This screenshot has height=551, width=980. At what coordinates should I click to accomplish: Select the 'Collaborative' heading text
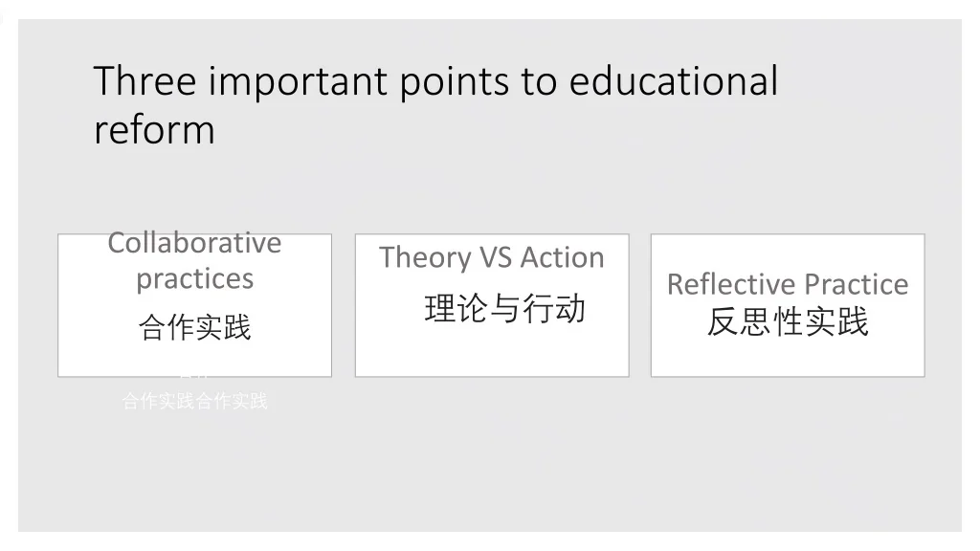[x=194, y=243]
